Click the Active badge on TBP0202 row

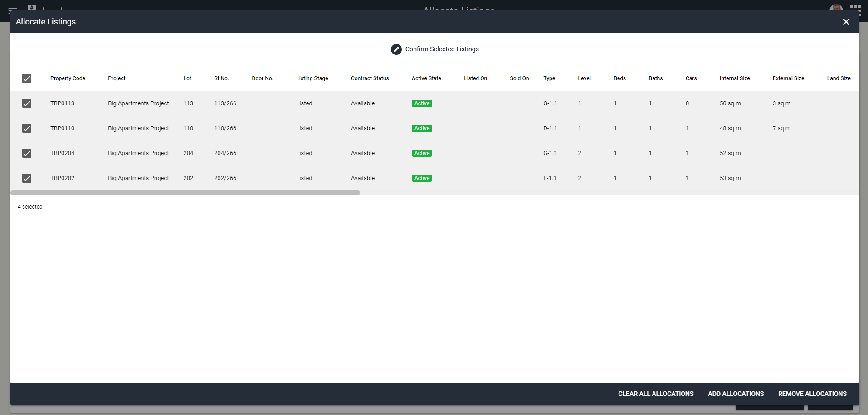[421, 178]
